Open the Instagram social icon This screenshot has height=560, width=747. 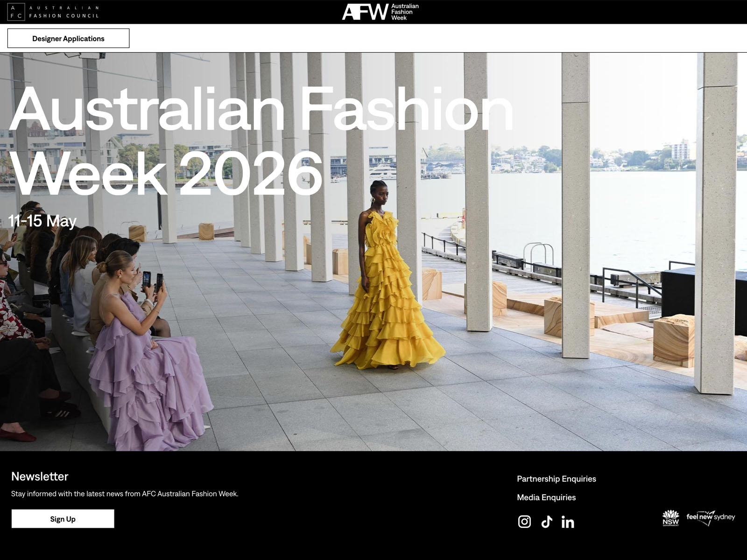click(524, 521)
